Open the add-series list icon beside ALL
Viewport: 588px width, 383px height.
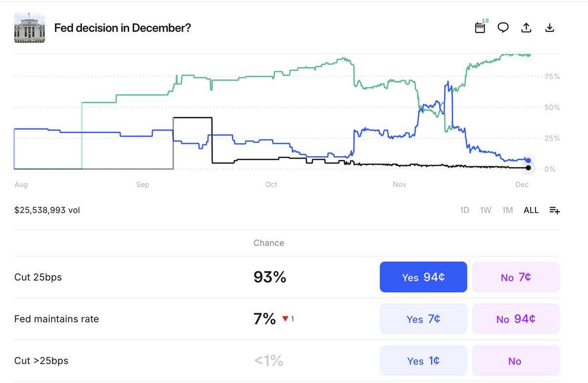coord(555,210)
